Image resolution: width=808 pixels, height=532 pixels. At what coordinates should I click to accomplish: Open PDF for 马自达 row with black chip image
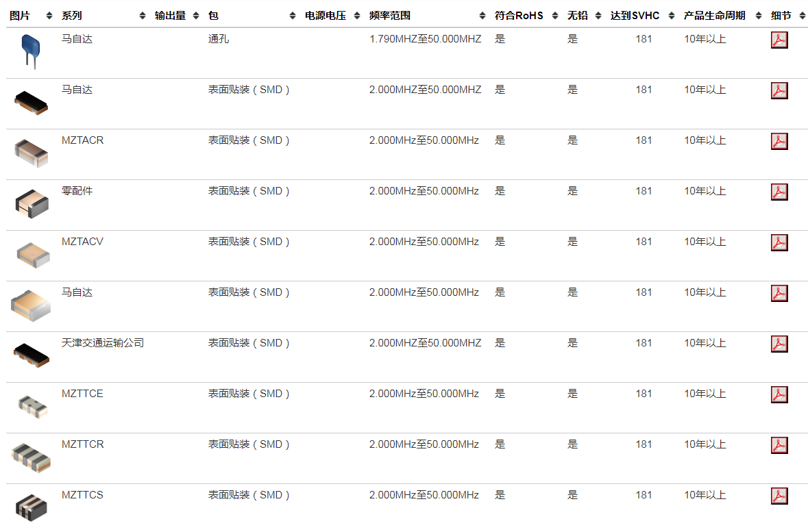coord(779,90)
